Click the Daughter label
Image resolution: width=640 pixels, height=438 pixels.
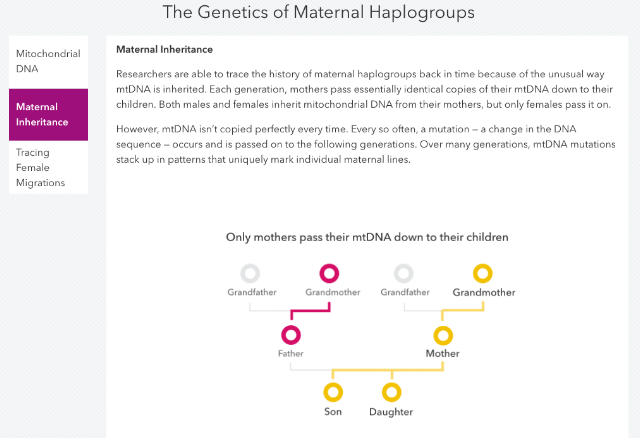coord(391,412)
